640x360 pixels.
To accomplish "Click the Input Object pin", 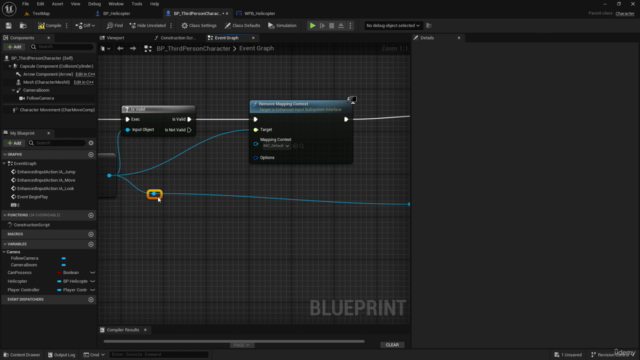I will pyautogui.click(x=127, y=130).
